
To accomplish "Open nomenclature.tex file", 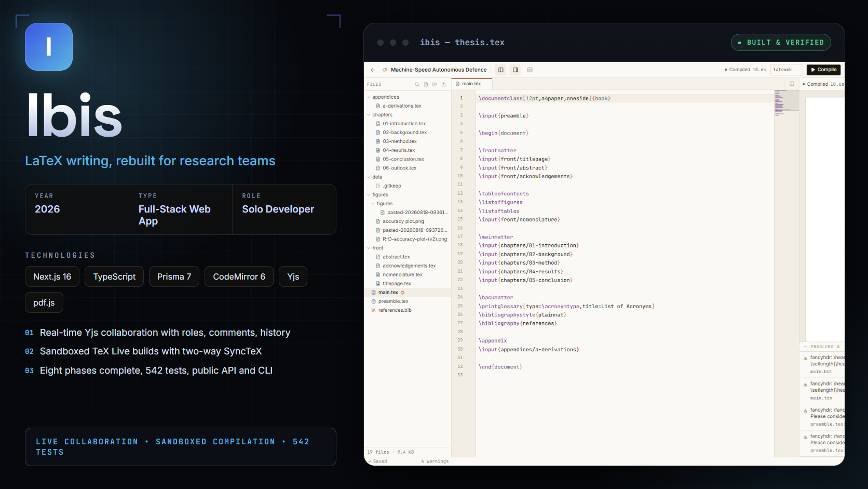I will pos(408,275).
